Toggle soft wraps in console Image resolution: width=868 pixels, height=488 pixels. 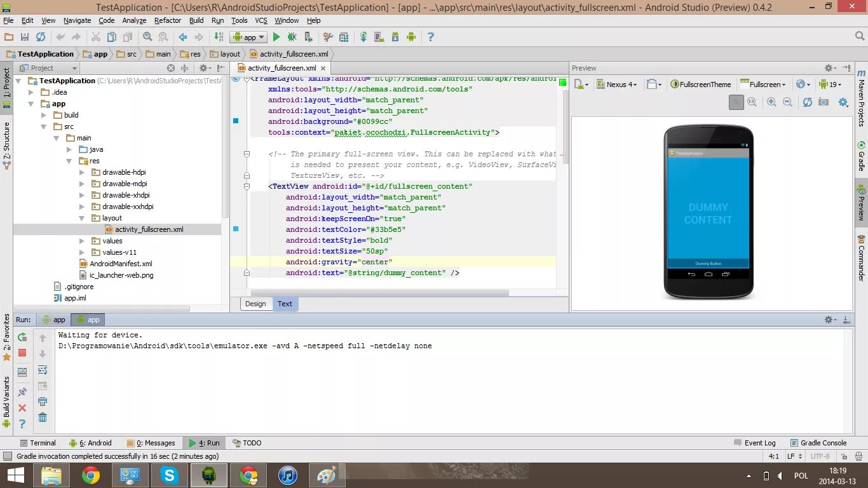43,370
